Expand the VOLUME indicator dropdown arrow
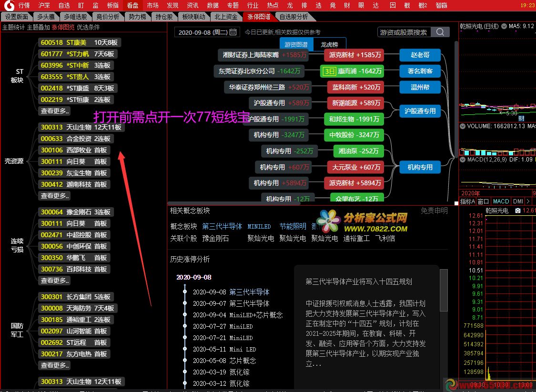 click(463, 126)
